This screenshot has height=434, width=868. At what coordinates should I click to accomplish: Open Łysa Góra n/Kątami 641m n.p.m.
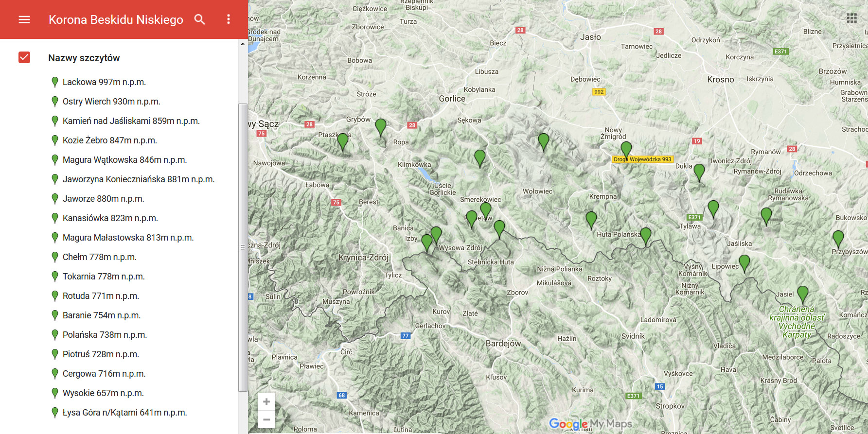[x=124, y=413]
